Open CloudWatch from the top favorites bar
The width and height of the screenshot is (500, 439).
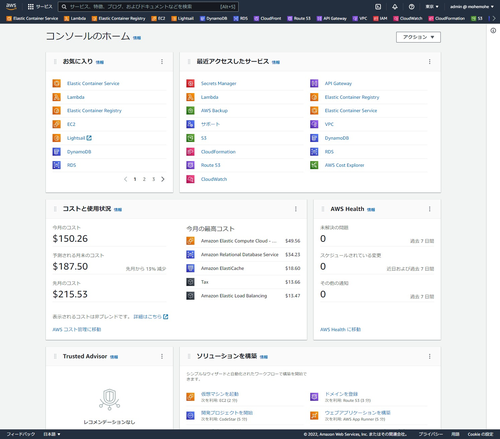point(408,18)
